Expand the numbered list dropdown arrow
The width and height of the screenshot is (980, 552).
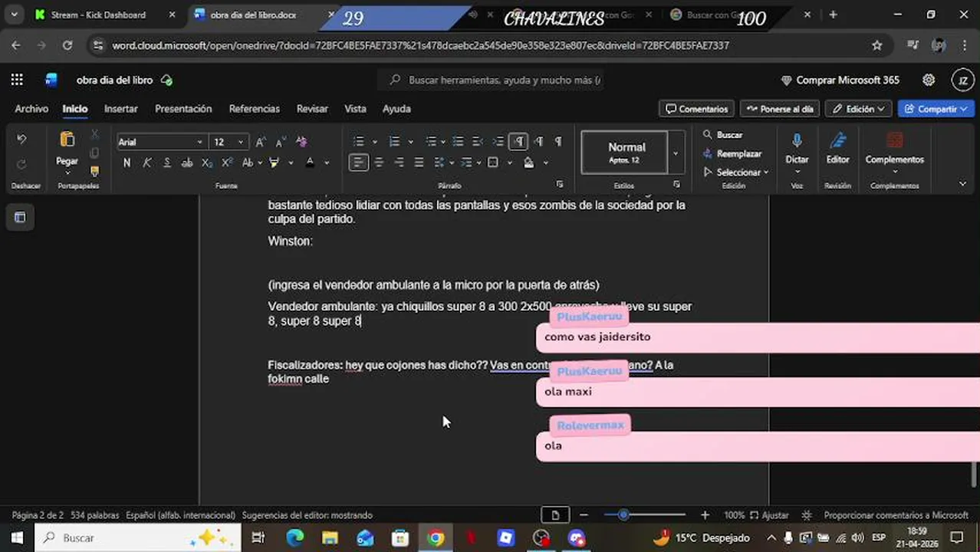[x=410, y=142]
